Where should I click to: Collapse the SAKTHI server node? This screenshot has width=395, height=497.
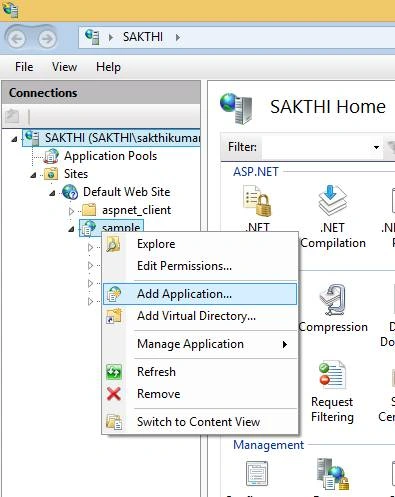tap(14, 139)
